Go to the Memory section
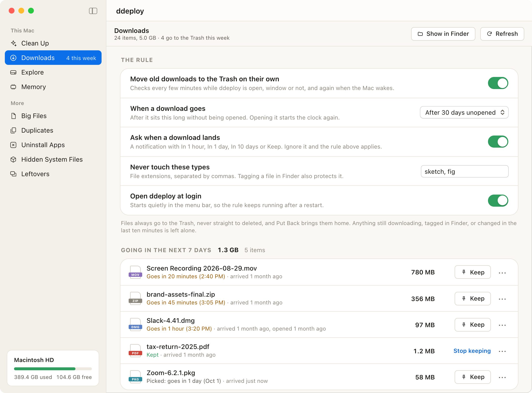Viewport: 532px width, 393px height. (53, 87)
